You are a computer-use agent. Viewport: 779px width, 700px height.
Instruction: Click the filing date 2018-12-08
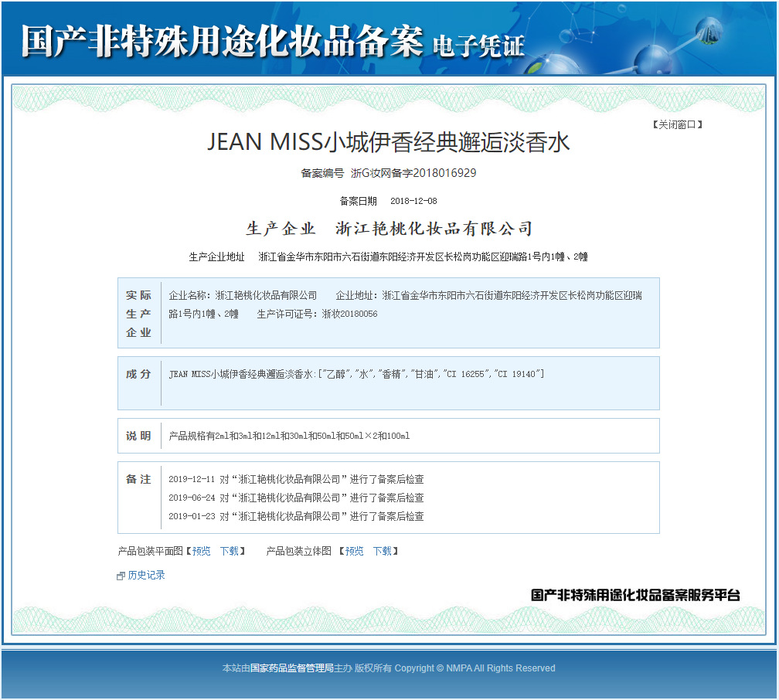(x=413, y=201)
